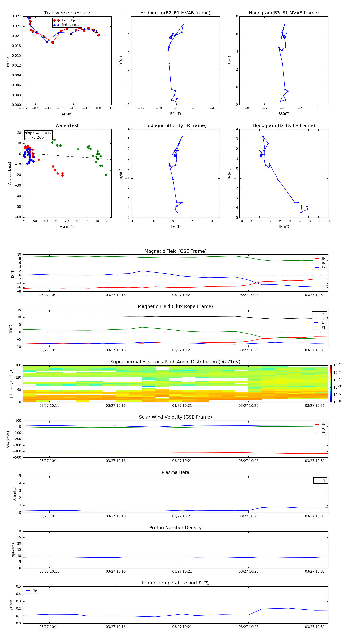Click the '10^-26' colorbar label

tap(337, 365)
